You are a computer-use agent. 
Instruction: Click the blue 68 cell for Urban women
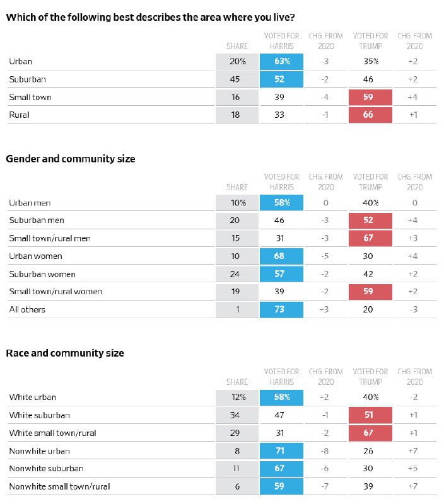pyautogui.click(x=281, y=256)
